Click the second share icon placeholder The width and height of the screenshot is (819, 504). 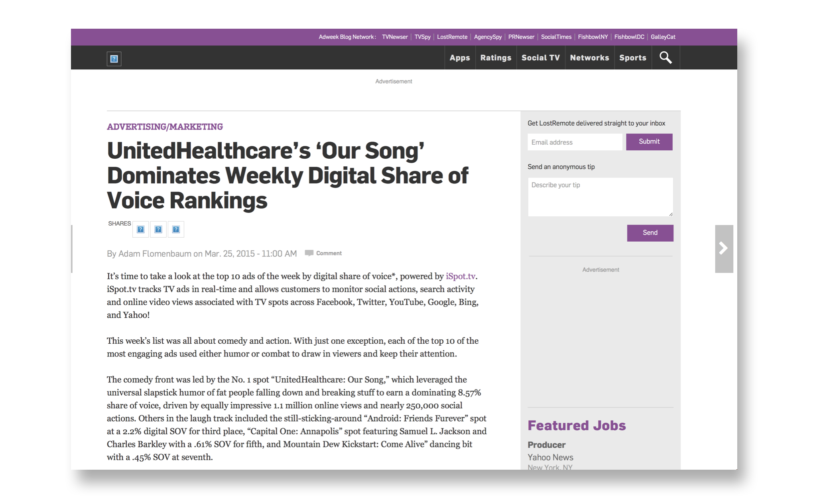[158, 229]
